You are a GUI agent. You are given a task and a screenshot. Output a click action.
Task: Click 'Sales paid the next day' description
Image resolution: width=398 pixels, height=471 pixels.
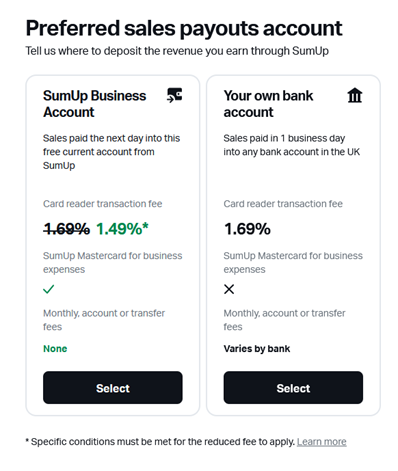tap(112, 152)
